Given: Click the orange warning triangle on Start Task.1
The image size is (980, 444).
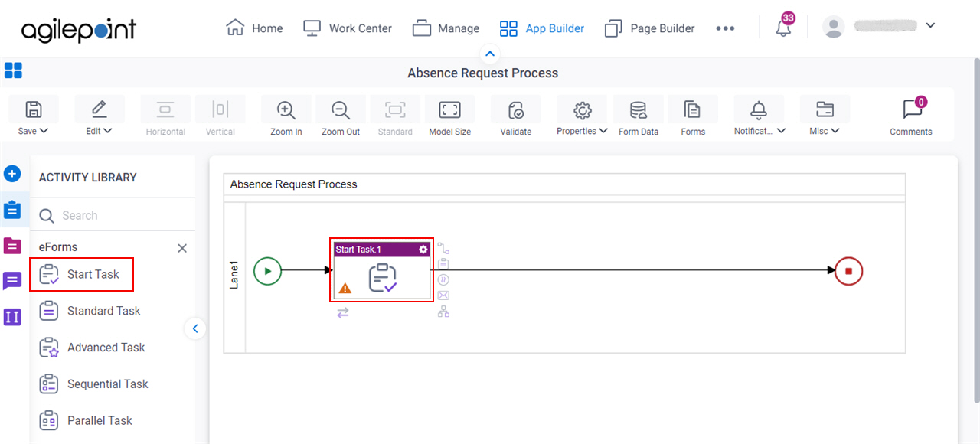Looking at the screenshot, I should coord(345,289).
